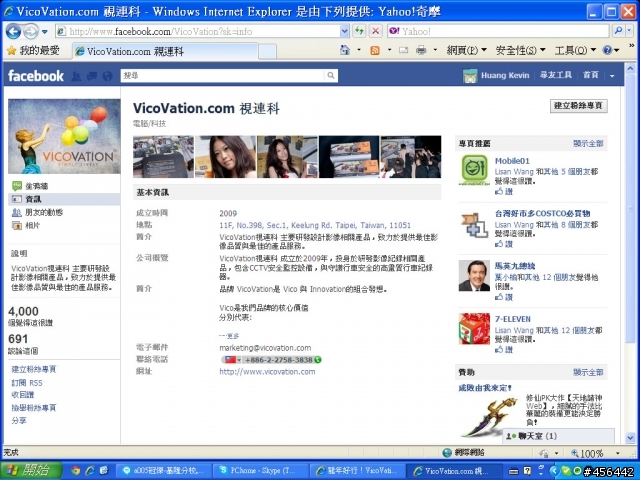Open the 聊天室 (1) chat bar
Screen dimensions: 640x480
coord(558,436)
